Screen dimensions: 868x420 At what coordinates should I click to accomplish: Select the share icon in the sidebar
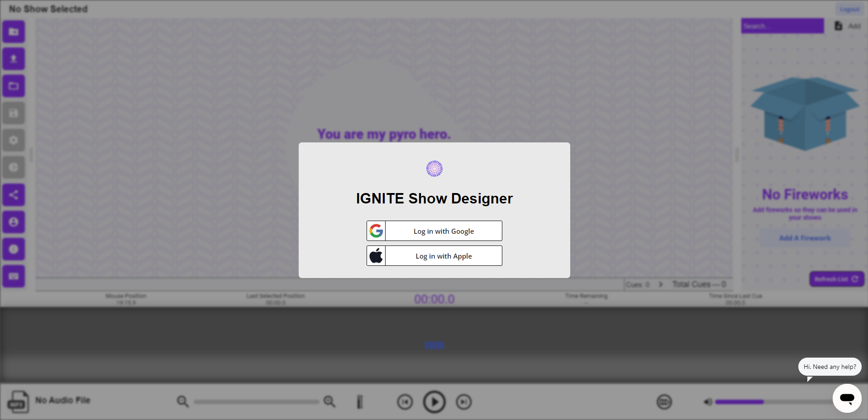point(14,195)
